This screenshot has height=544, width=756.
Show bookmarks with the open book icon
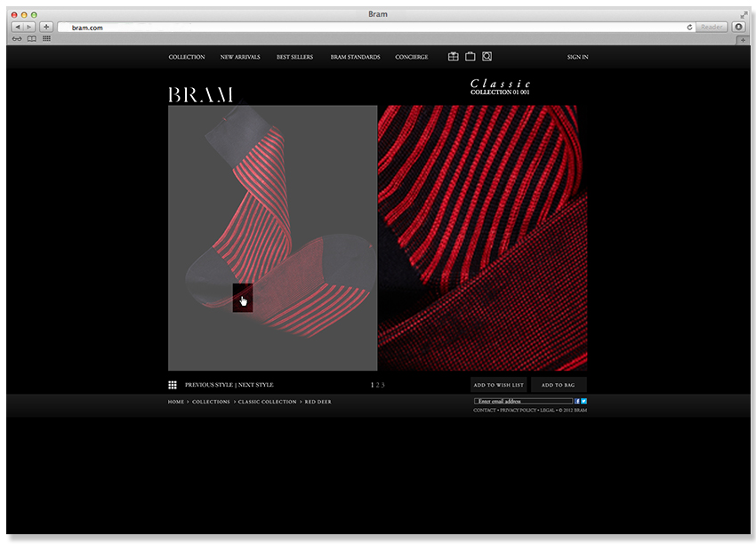point(32,38)
